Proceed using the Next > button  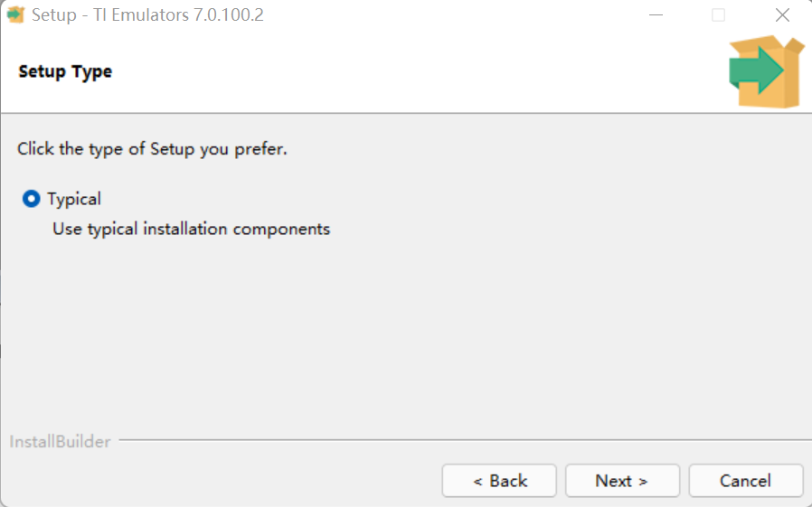(622, 481)
